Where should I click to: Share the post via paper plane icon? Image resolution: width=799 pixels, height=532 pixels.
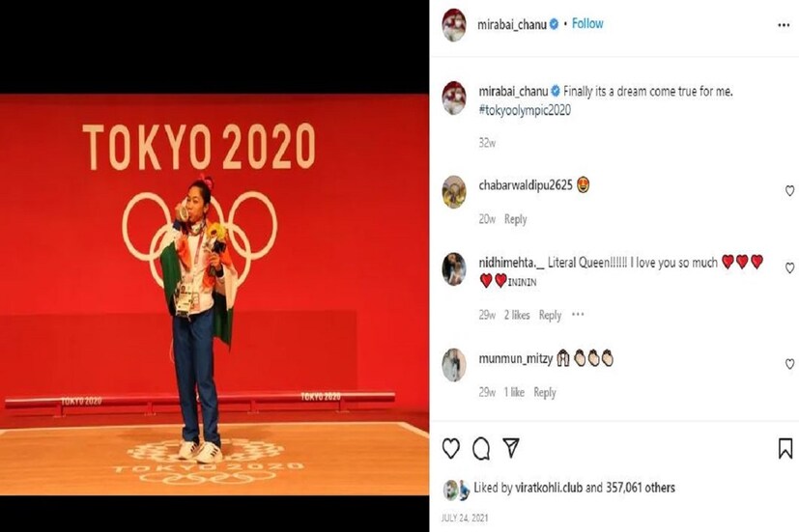point(511,447)
